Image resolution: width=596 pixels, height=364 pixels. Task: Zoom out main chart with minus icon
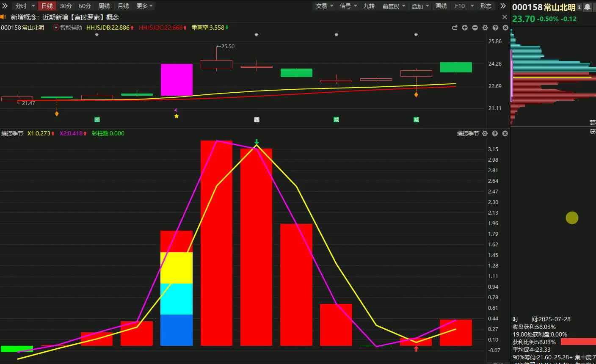[475, 28]
